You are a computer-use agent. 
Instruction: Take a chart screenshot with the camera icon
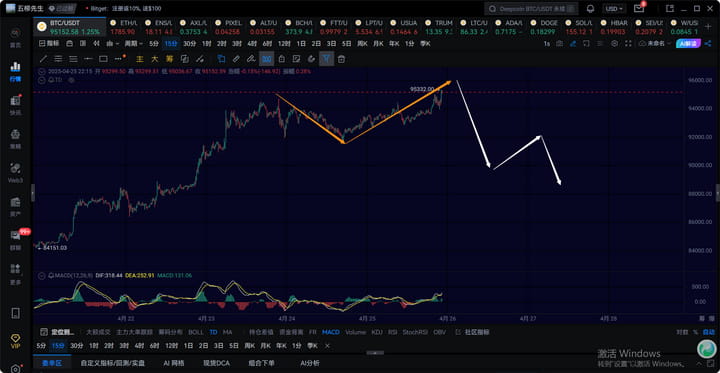pyautogui.click(x=559, y=44)
